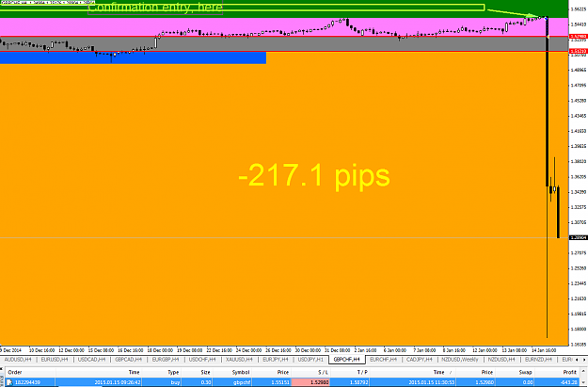
Task: Click the black current price label on the axis
Action: point(579,237)
